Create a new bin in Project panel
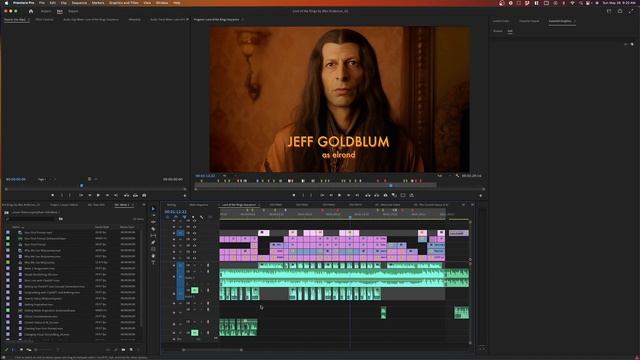The image size is (640, 360). [124, 350]
